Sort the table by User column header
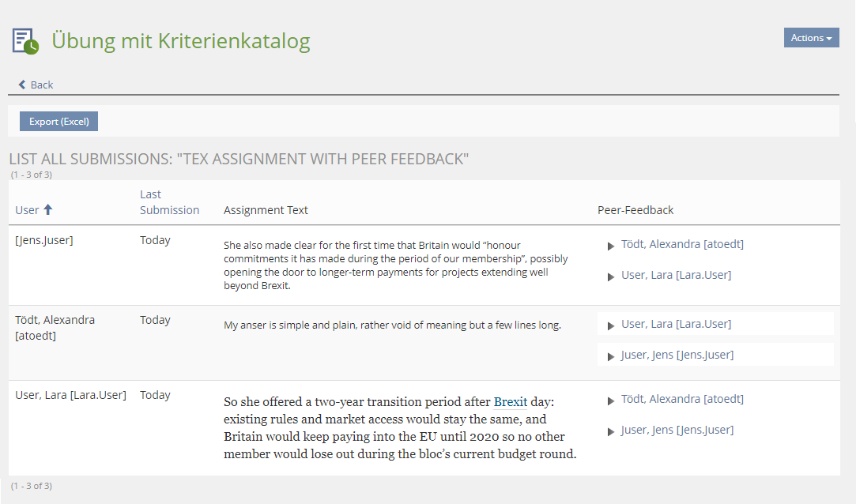This screenshot has height=504, width=856. click(x=27, y=210)
